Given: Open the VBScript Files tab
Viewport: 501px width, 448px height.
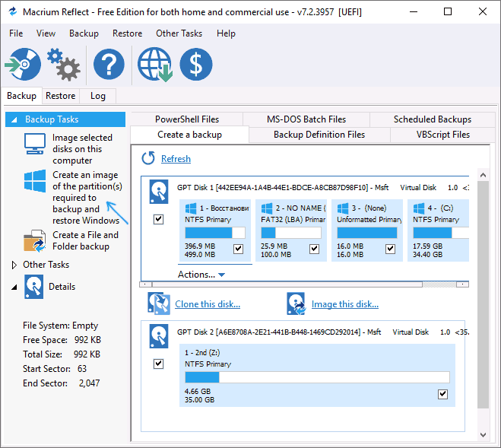Looking at the screenshot, I should tap(443, 135).
